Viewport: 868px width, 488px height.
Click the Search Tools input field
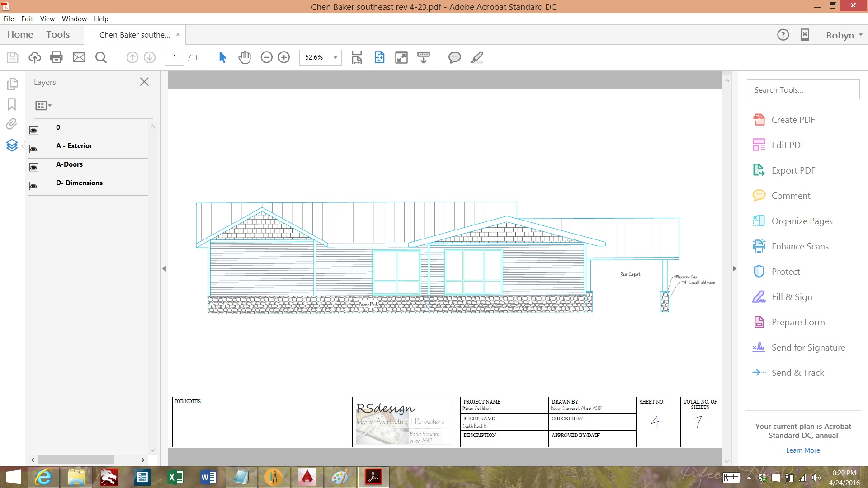point(802,89)
